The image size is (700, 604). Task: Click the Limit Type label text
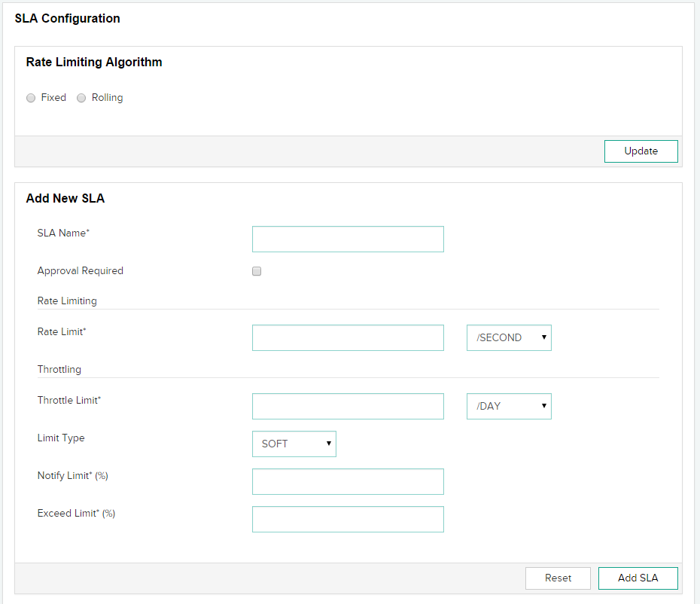click(61, 438)
